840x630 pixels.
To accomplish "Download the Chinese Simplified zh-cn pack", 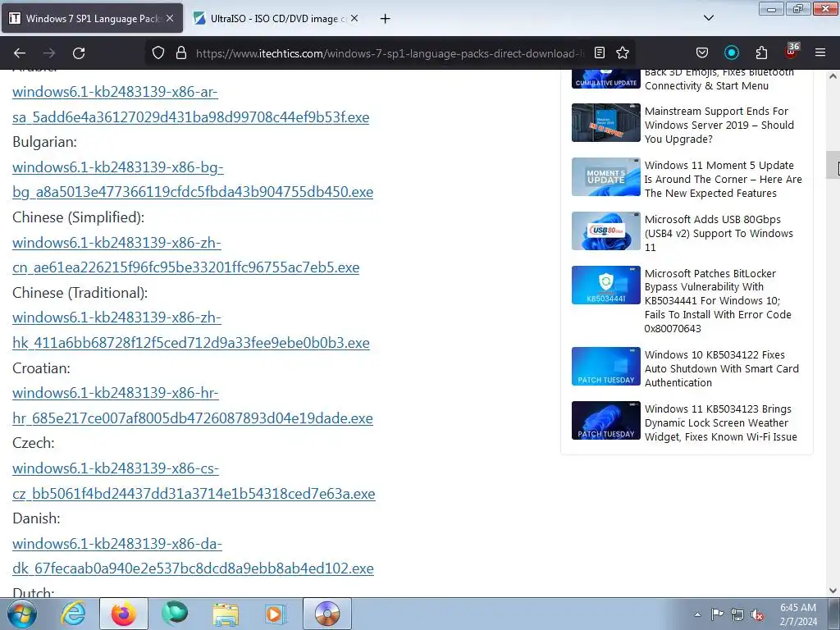I will pyautogui.click(x=186, y=255).
